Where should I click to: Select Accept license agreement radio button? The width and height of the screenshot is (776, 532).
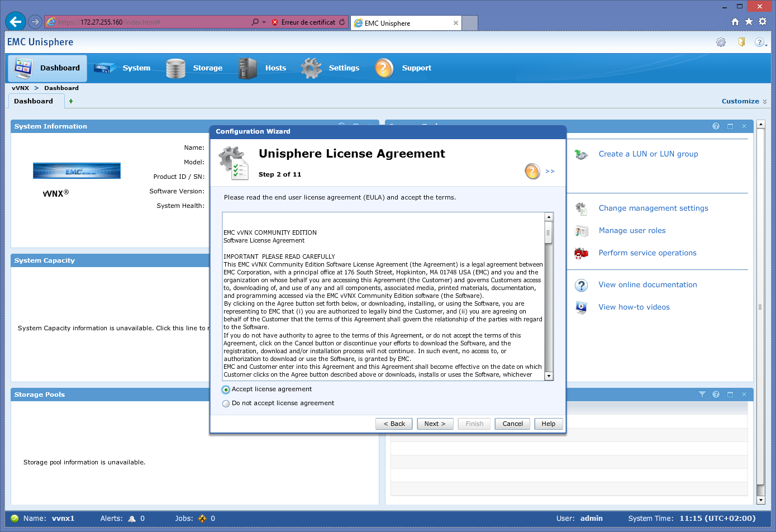[226, 389]
